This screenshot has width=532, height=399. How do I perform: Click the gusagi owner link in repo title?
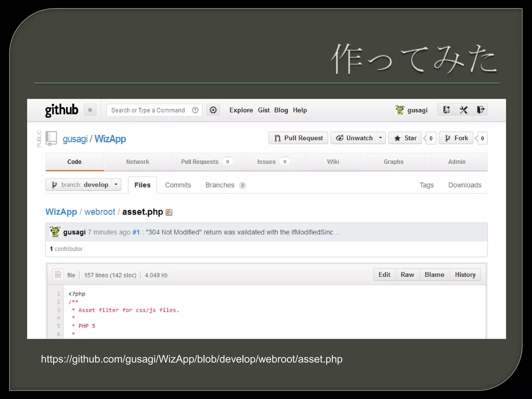(x=75, y=139)
